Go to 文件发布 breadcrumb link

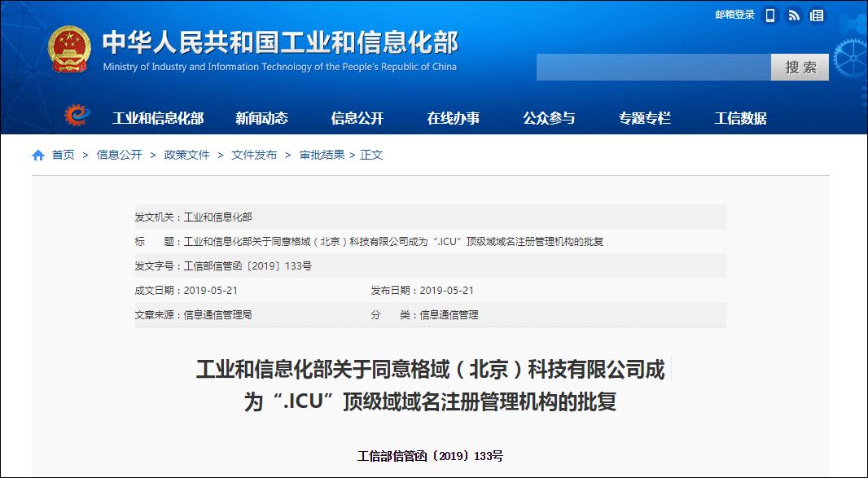[254, 155]
